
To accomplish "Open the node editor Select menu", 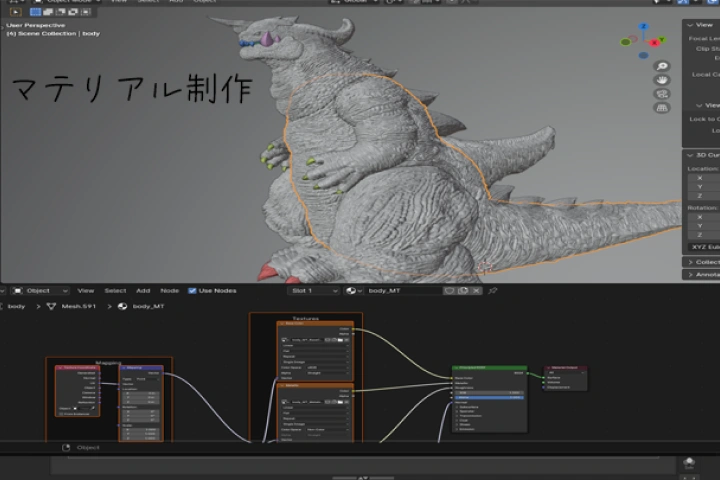I will 115,291.
